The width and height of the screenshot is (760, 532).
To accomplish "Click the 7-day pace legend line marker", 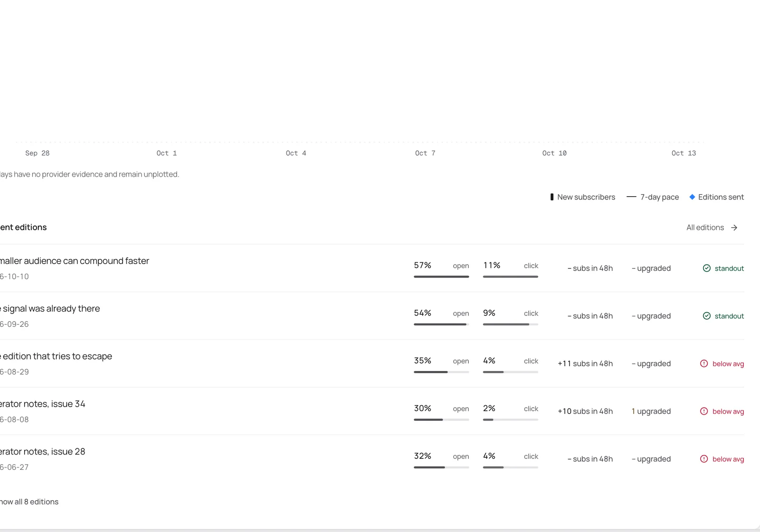I will click(631, 197).
